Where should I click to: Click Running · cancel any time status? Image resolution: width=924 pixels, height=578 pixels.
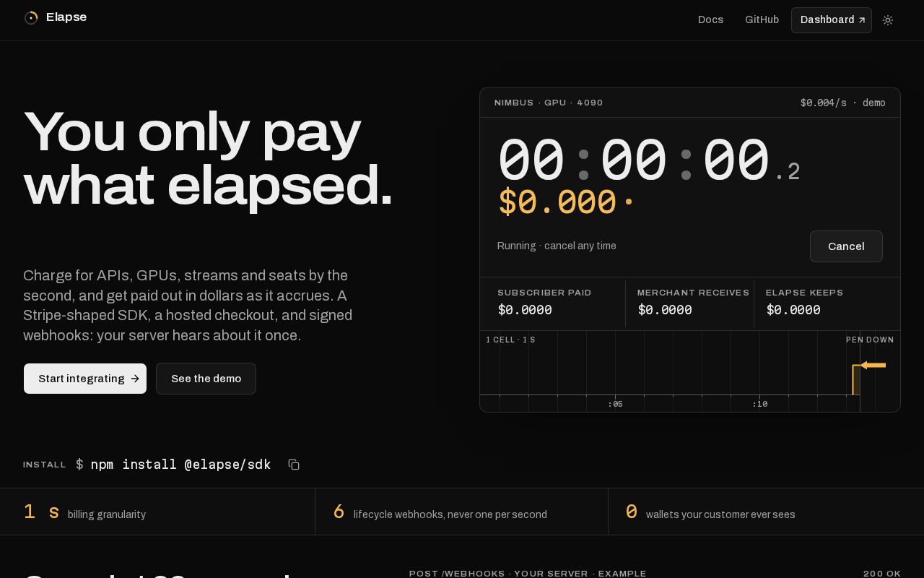pos(557,246)
